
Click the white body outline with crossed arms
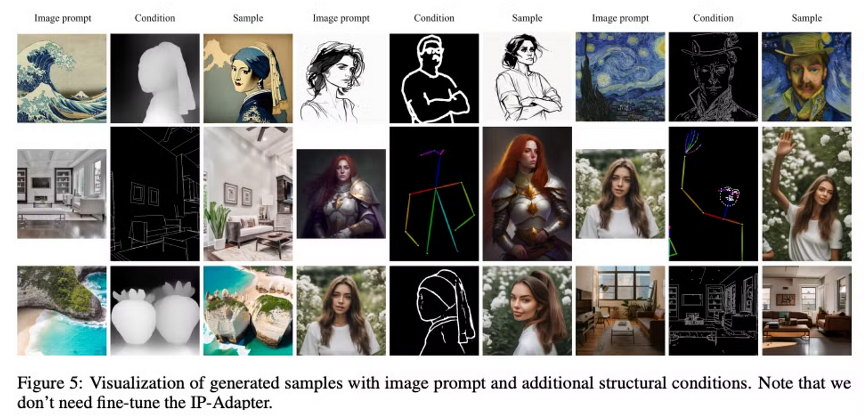434,78
